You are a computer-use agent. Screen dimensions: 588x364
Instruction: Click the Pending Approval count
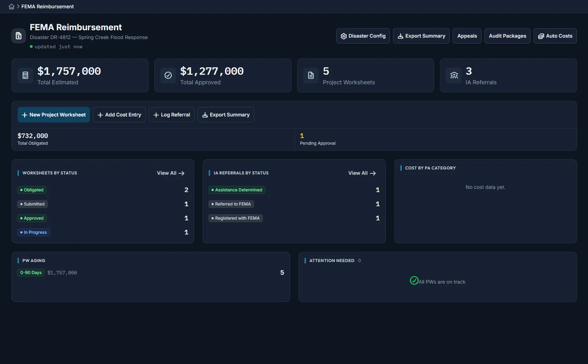[302, 136]
